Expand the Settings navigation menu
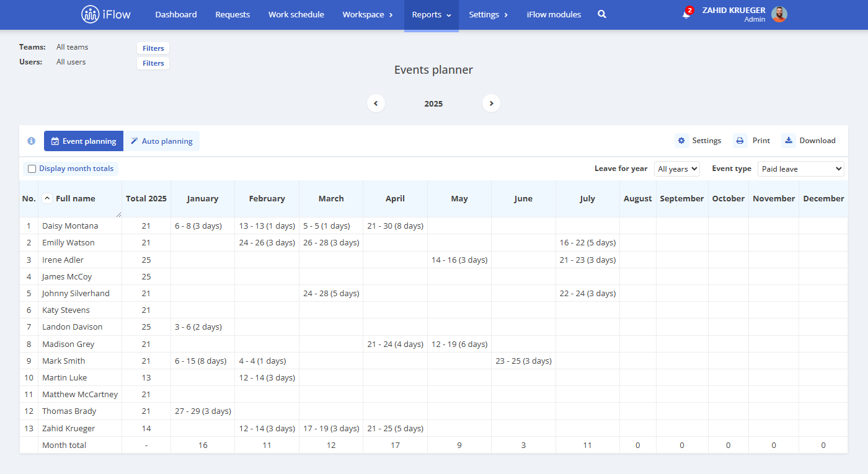The width and height of the screenshot is (868, 474). (489, 14)
